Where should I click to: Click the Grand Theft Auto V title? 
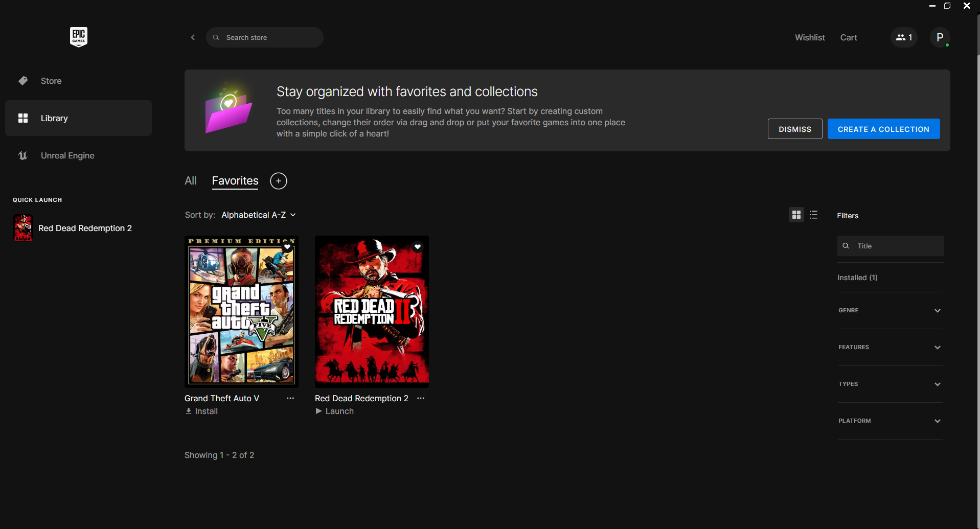point(222,398)
